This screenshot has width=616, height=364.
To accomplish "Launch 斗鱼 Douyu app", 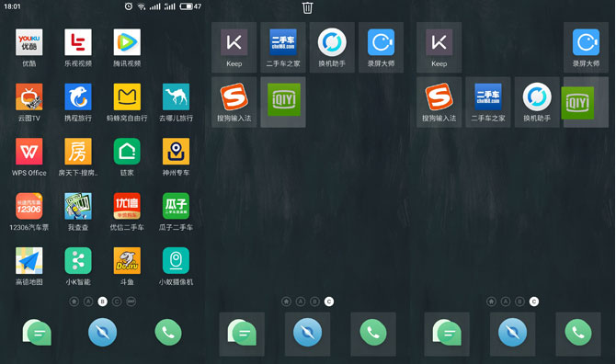I will click(127, 260).
